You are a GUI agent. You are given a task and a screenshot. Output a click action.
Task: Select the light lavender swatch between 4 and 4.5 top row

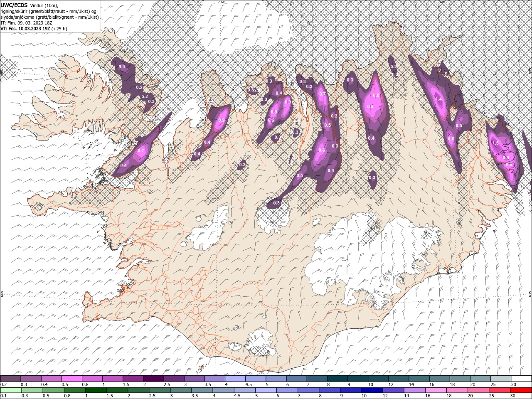pos(235,378)
